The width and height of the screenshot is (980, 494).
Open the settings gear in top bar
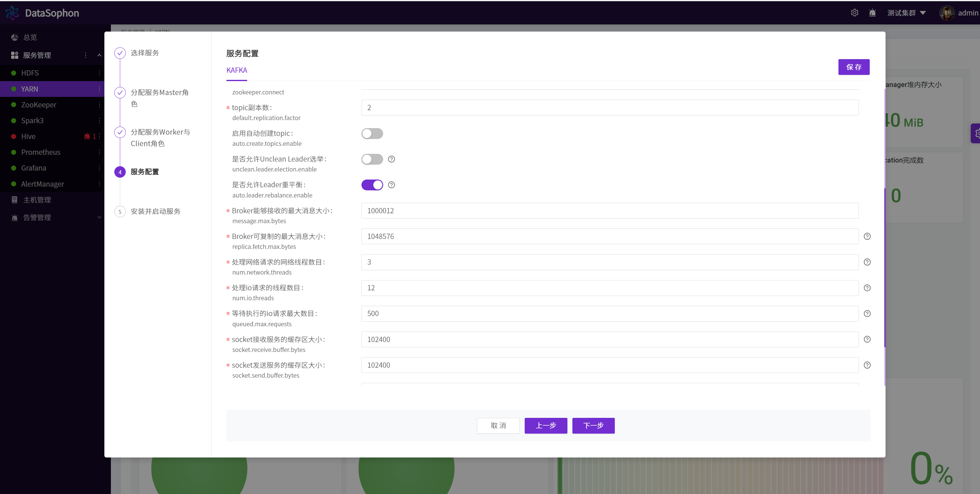coord(855,13)
